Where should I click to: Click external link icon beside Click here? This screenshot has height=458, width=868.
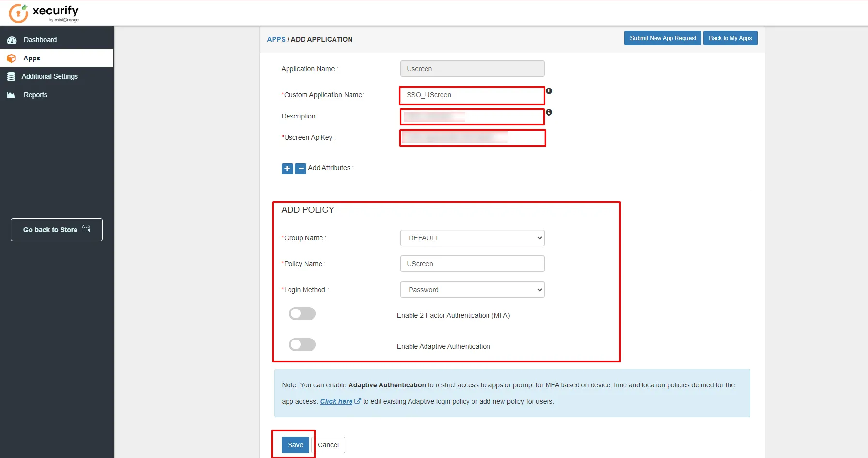click(x=358, y=401)
